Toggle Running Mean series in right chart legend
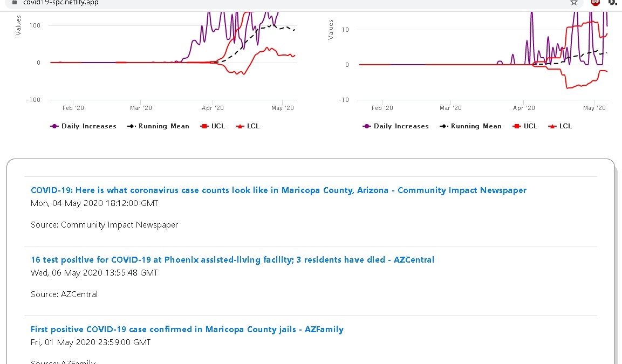The image size is (622, 364). click(x=470, y=126)
